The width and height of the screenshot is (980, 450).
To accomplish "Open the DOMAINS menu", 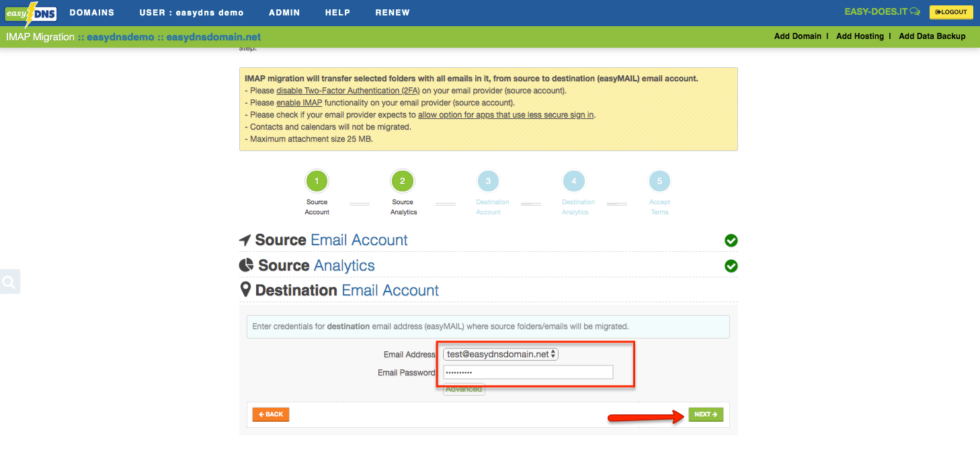I will tap(92, 13).
